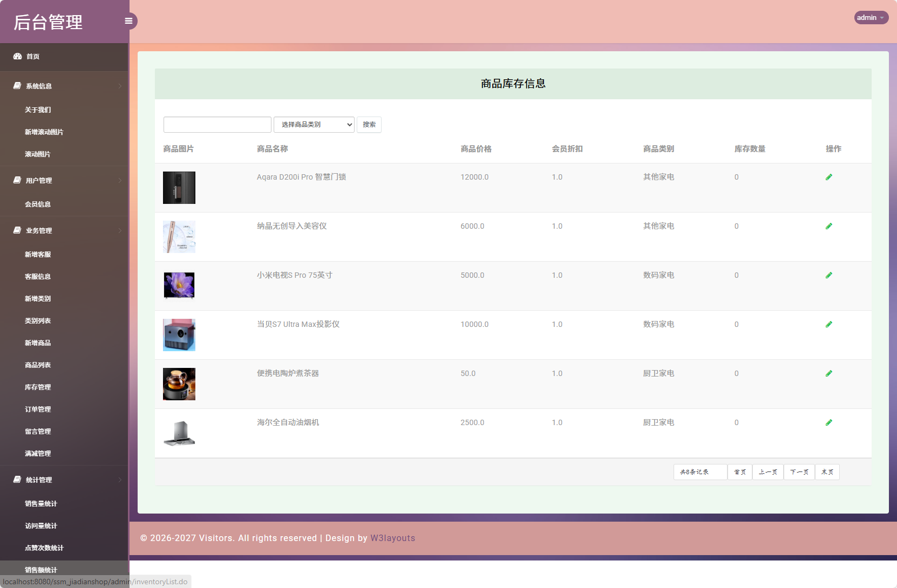This screenshot has height=588, width=897.
Task: Jump to 末页 last page
Action: click(827, 472)
